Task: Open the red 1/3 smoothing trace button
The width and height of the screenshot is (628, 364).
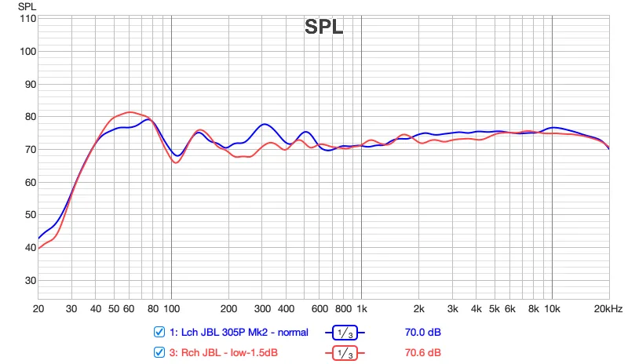Action: [x=345, y=353]
